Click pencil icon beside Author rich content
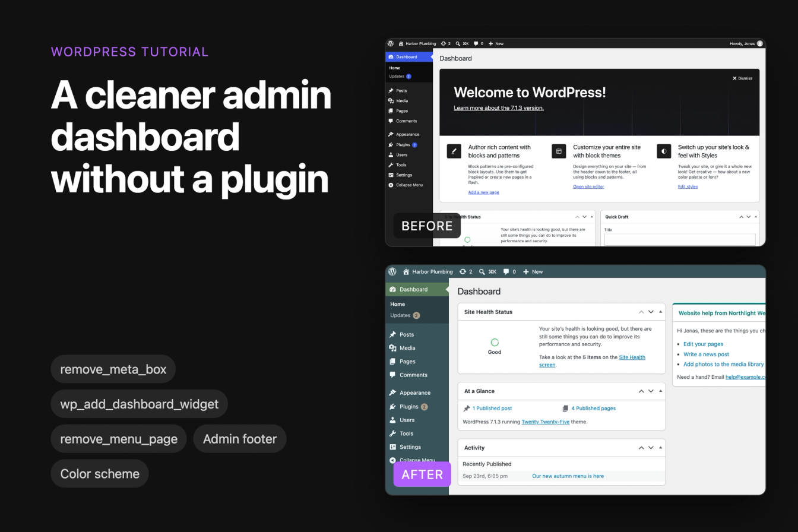The image size is (798, 532). pos(454,151)
